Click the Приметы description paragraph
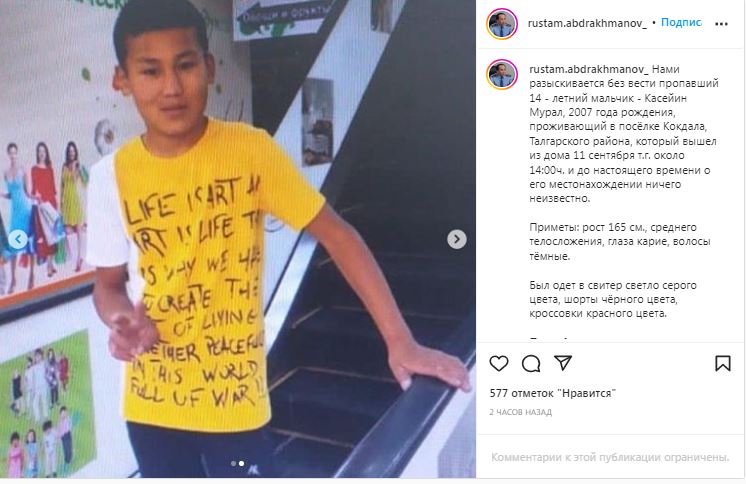The image size is (746, 484). point(620,241)
